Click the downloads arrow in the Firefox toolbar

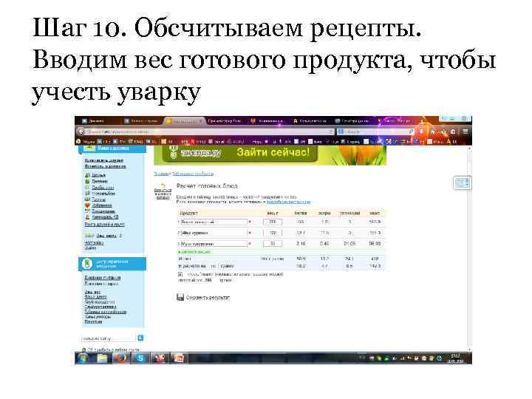pos(422,131)
